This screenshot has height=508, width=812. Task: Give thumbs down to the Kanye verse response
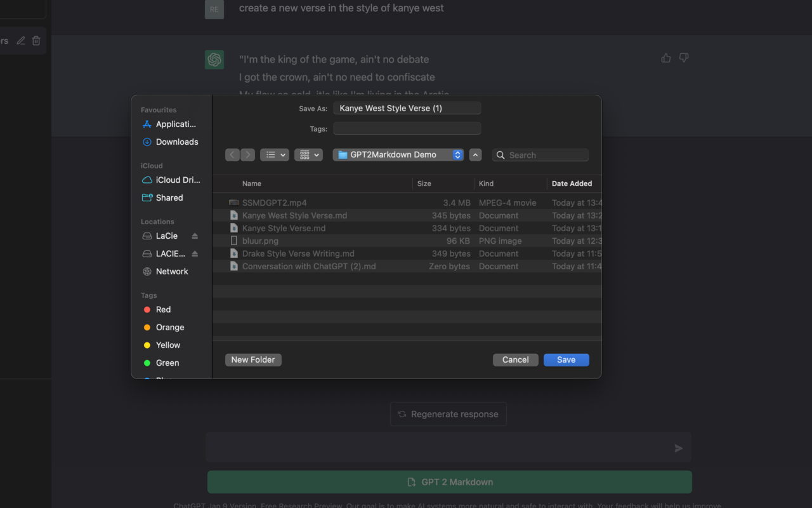[684, 58]
